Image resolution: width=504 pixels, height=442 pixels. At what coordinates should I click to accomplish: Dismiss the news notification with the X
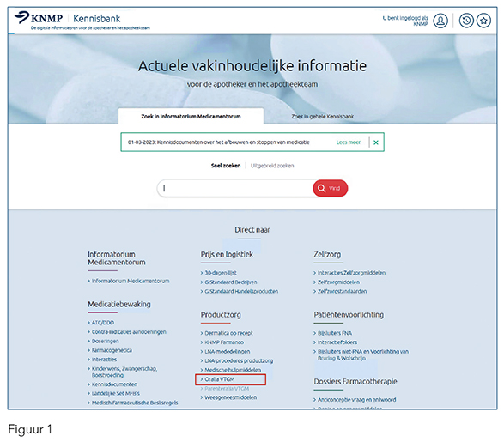376,142
